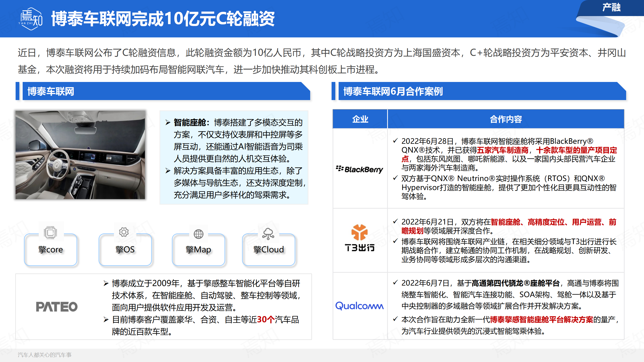Click the globe icon above 擎Map
Screen dimensions: 644x362
(x=198, y=234)
